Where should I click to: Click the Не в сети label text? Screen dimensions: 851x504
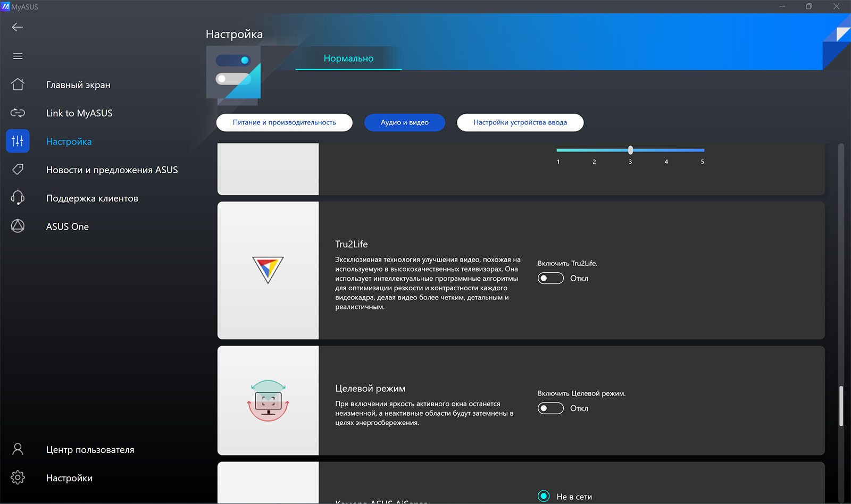(574, 497)
